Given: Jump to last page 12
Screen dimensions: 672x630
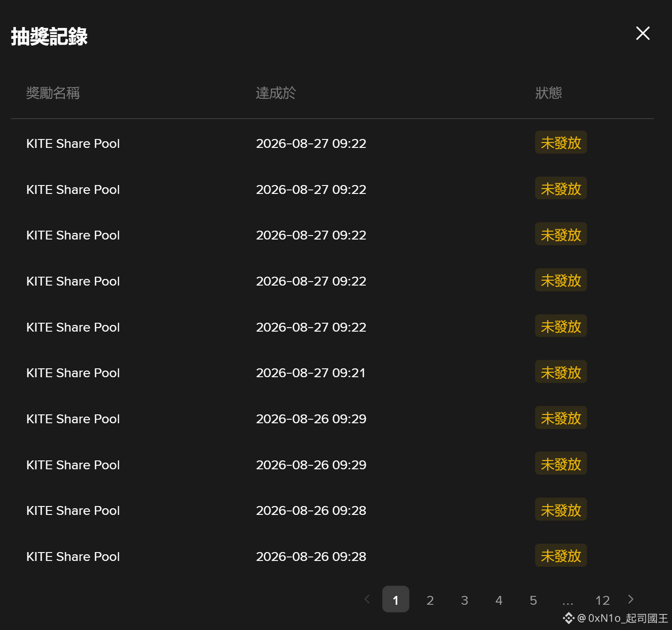Looking at the screenshot, I should 602,600.
